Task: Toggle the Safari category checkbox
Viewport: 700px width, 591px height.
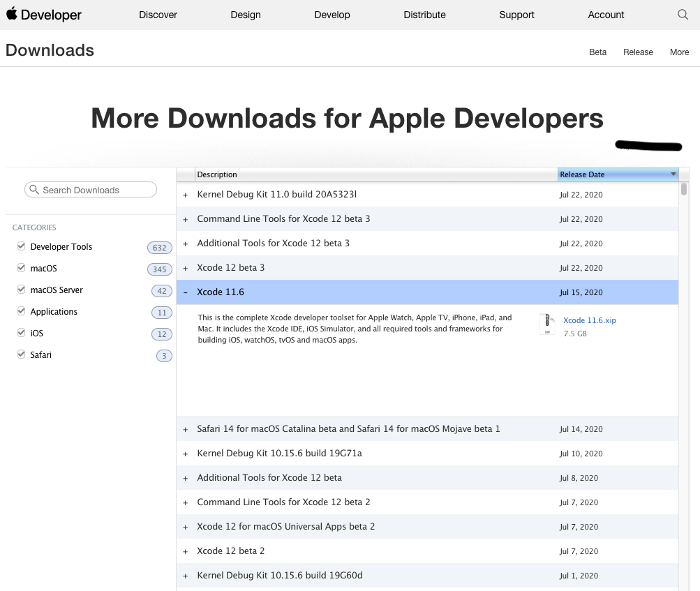Action: [x=21, y=354]
